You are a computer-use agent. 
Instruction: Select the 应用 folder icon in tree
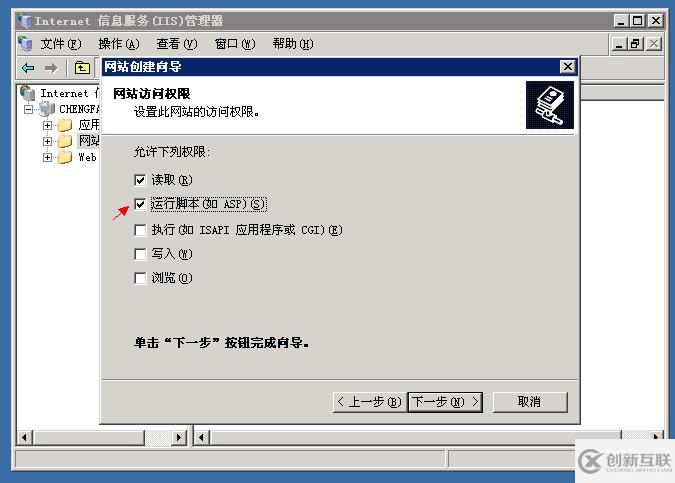click(65, 125)
